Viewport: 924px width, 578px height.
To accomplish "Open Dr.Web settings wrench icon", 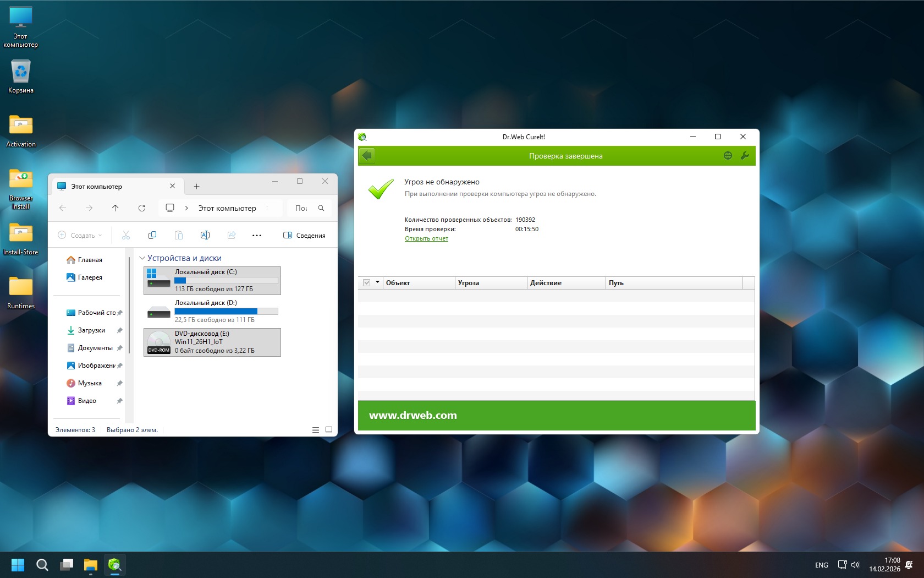I will (745, 156).
